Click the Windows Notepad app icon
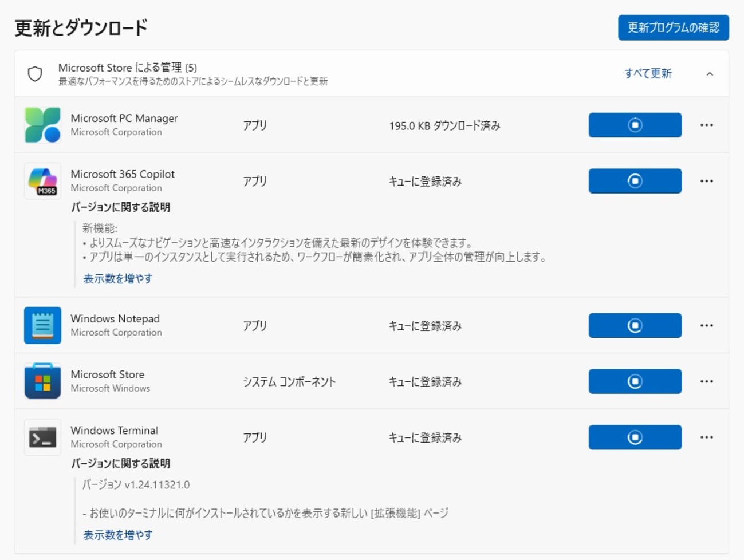The height and width of the screenshot is (560, 744). coord(42,325)
